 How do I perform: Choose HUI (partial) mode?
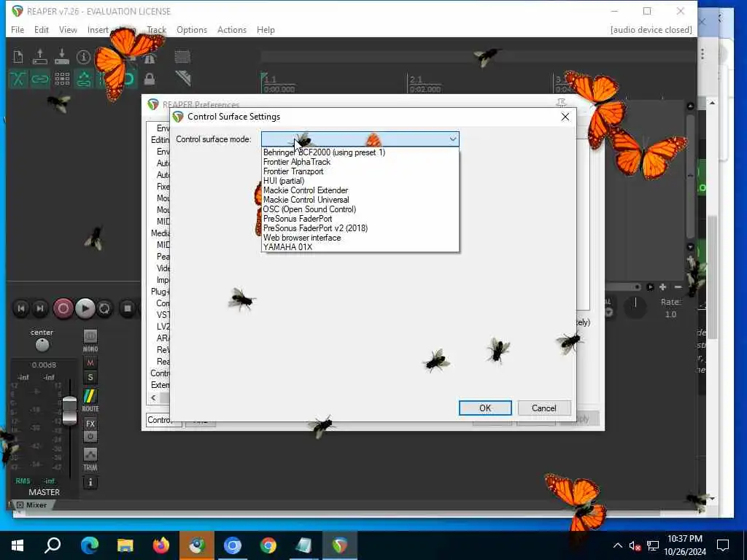tap(360, 181)
